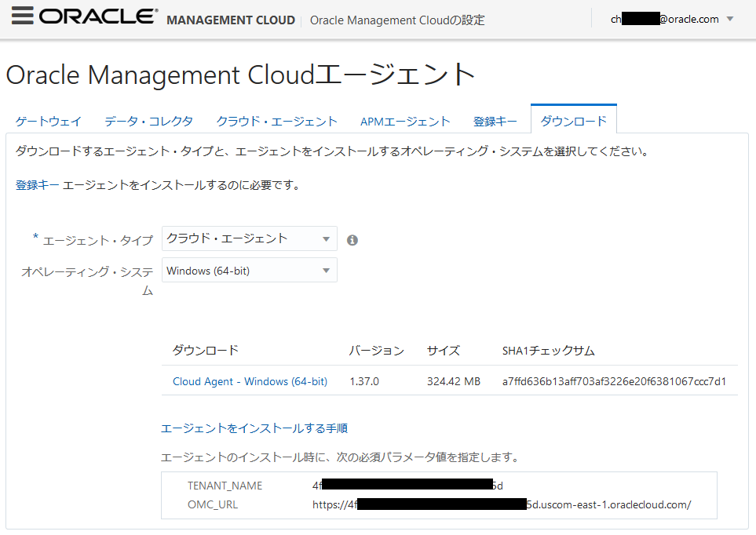The image size is (756, 535).
Task: Open the オペレーティング・システム Windows (64-bit) dropdown
Action: 250,271
